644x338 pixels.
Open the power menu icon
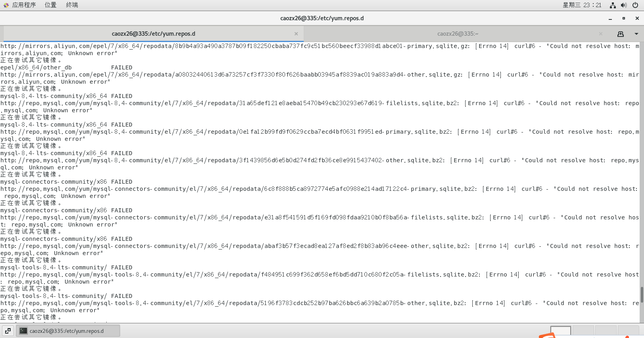(x=635, y=5)
